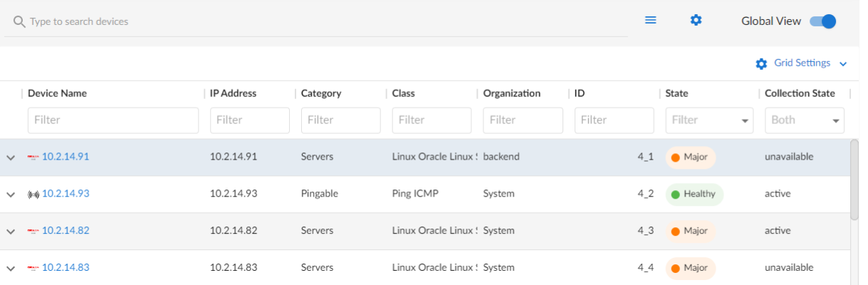Expand the 10.2.14.91 device row
Image resolution: width=868 pixels, height=285 pixels.
(x=11, y=157)
